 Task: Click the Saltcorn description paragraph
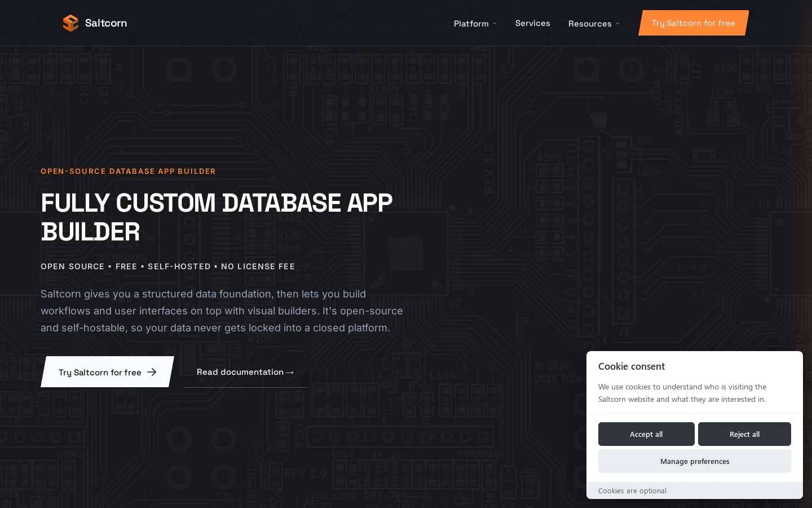click(222, 311)
